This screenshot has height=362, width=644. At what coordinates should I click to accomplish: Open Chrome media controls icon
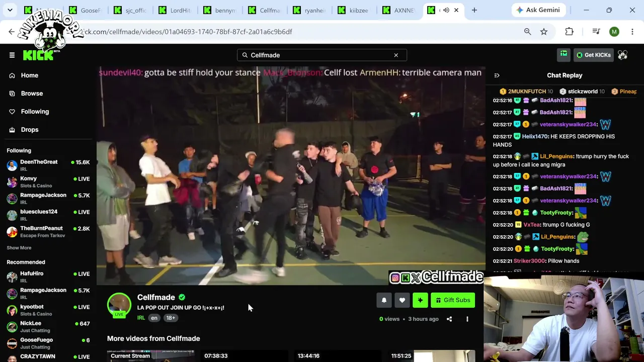pyautogui.click(x=596, y=32)
